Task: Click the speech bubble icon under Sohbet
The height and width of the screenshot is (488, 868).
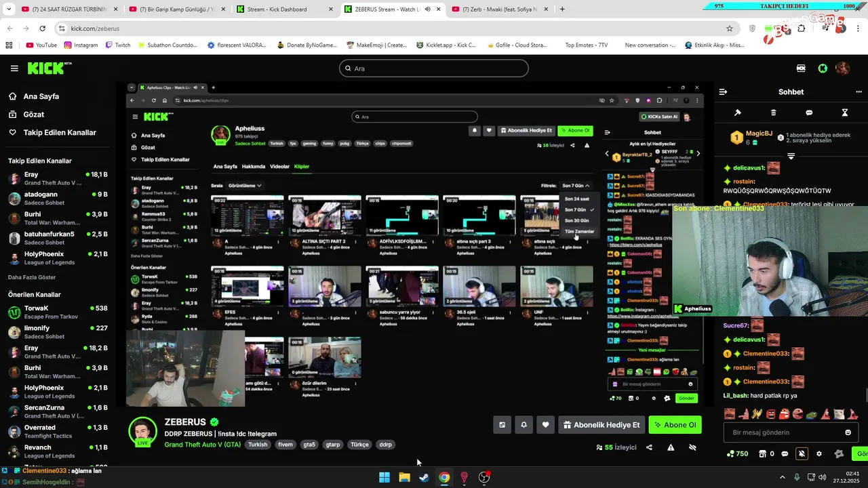Action: point(809,113)
